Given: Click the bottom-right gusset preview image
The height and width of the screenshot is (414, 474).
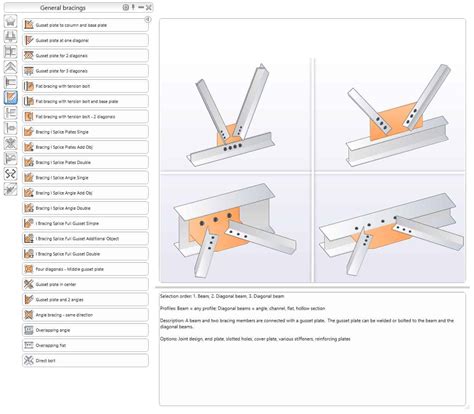Looking at the screenshot, I should click(x=390, y=228).
